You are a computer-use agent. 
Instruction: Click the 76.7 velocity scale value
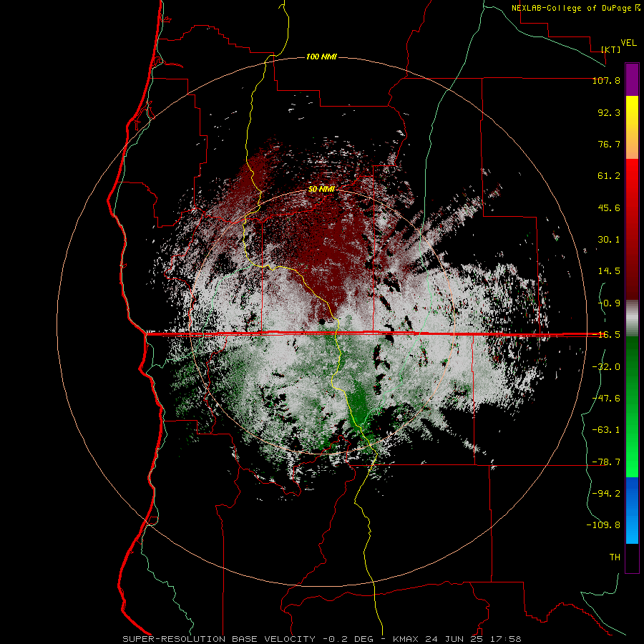click(609, 144)
